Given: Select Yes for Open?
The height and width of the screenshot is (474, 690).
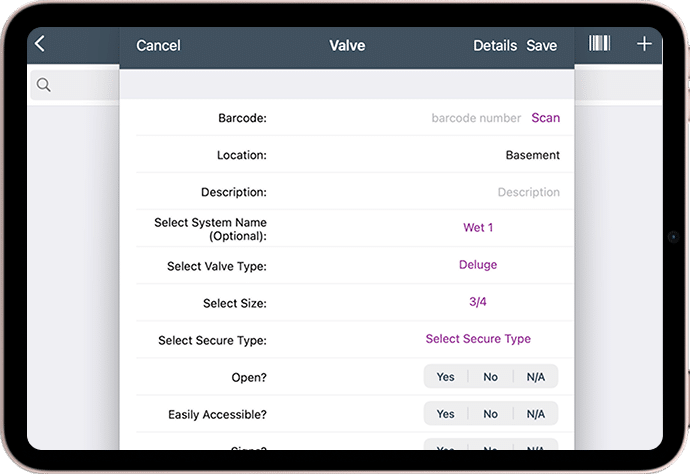Looking at the screenshot, I should point(445,377).
